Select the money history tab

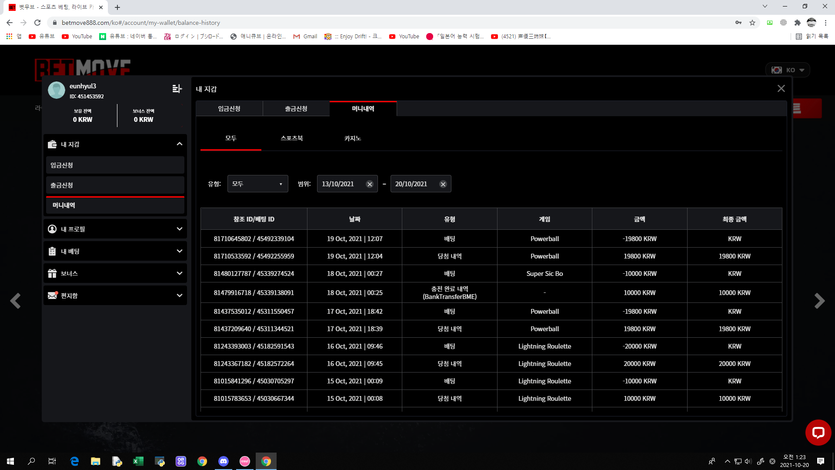(x=363, y=109)
